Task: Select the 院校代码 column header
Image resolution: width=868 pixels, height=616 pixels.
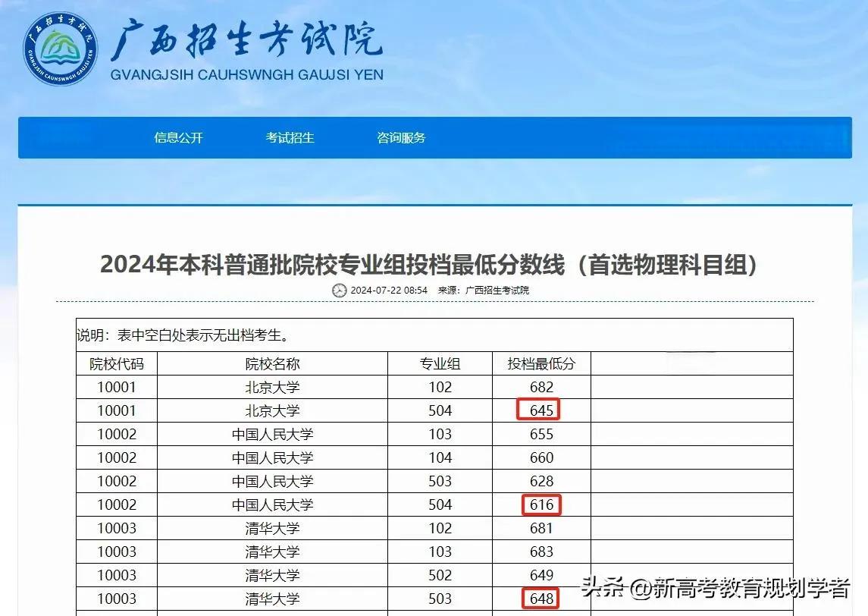Action: pyautogui.click(x=116, y=364)
